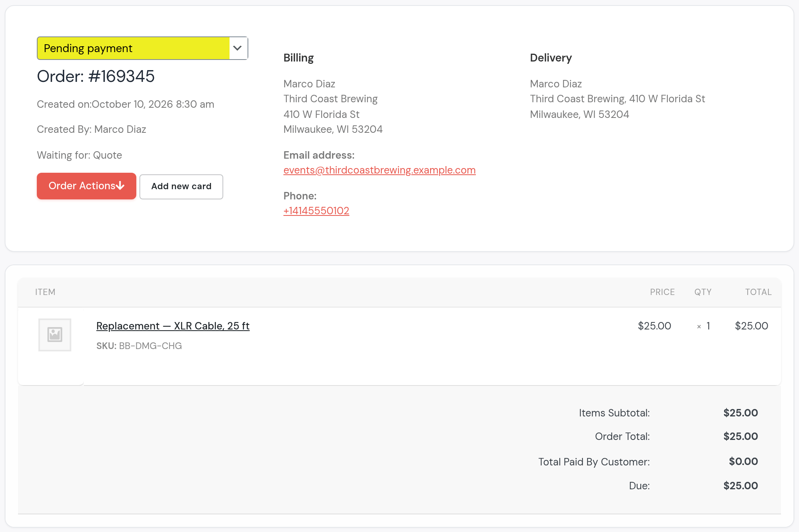Open the Pending payment status dropdown
Image resolution: width=799 pixels, height=532 pixels.
pyautogui.click(x=142, y=48)
